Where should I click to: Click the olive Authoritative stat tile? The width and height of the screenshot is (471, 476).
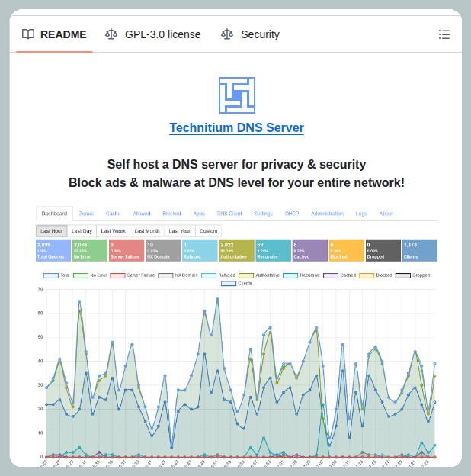tap(236, 250)
